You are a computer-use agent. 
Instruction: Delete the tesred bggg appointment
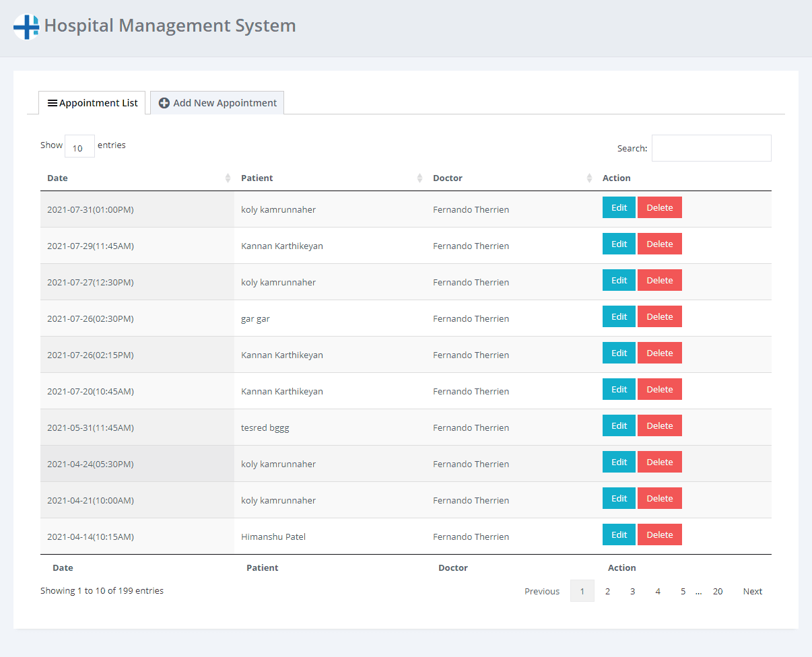[x=659, y=426]
